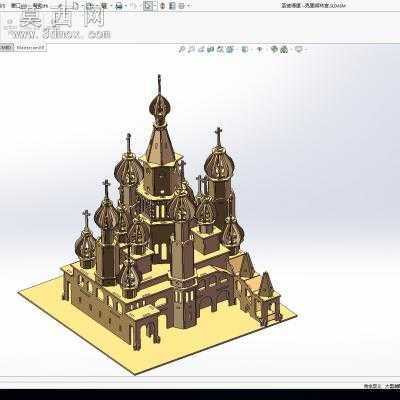The image size is (400, 400).
Task: Toggle Section View tool
Action: (x=211, y=50)
